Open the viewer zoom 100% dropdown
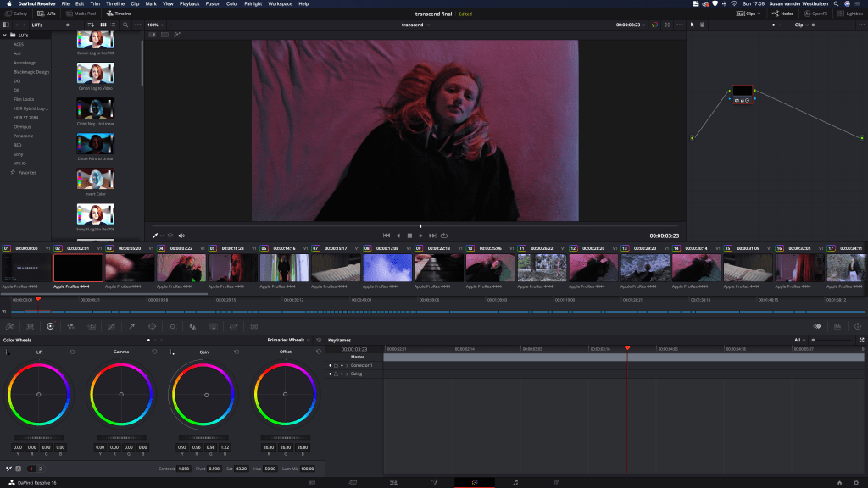The height and width of the screenshot is (488, 868). [156, 25]
